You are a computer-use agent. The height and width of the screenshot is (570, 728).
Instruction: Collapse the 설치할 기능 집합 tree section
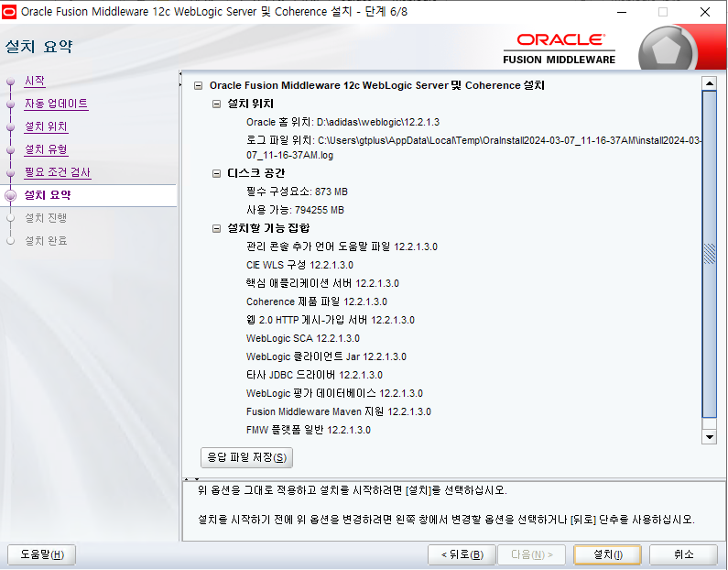pos(216,228)
